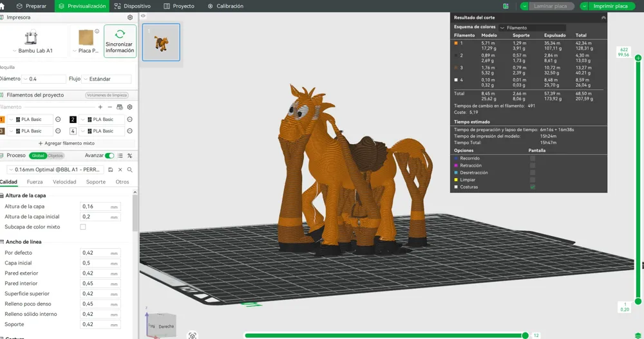This screenshot has height=339, width=644.
Task: Open the filament settings gear icon
Action: (x=130, y=107)
